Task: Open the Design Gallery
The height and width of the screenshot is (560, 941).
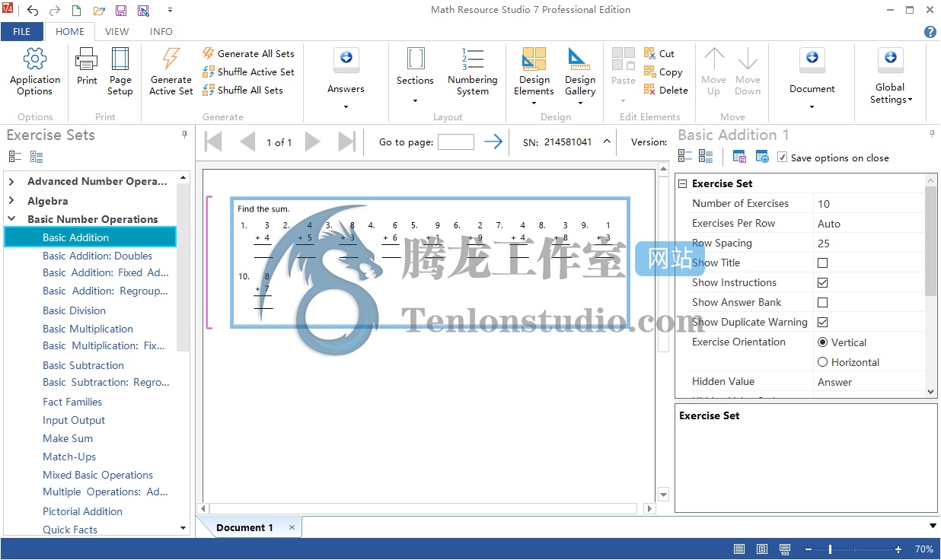Action: [580, 76]
